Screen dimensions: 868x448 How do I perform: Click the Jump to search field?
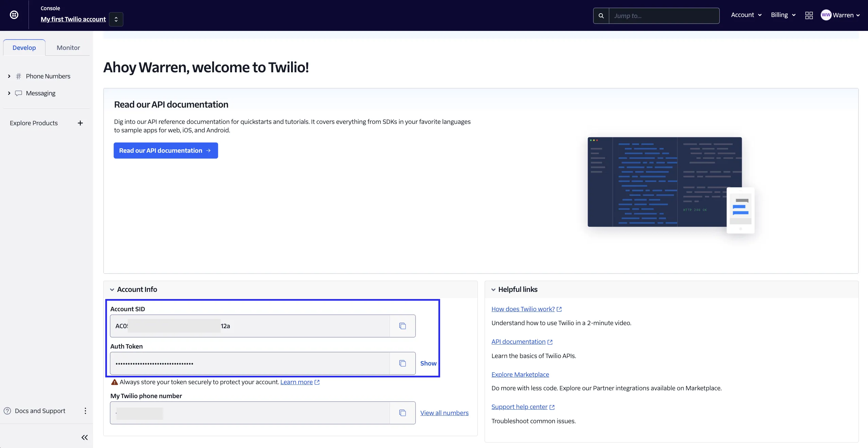coord(664,16)
